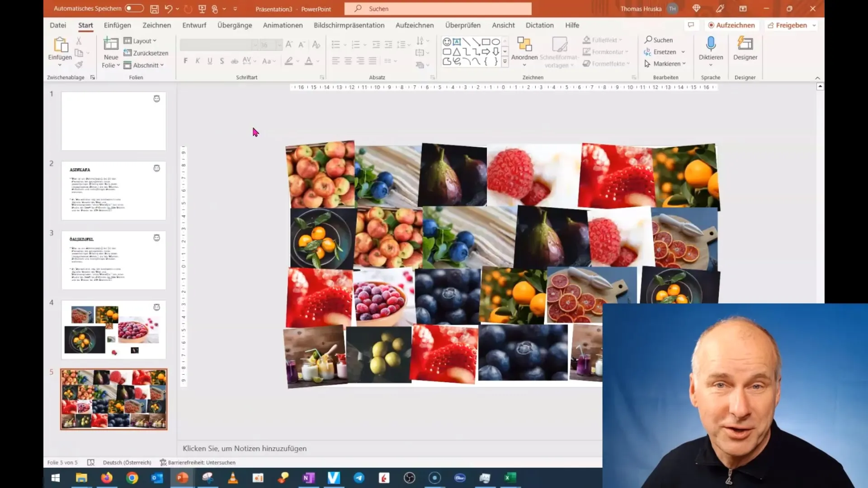
Task: Align text left icon
Action: tap(335, 61)
